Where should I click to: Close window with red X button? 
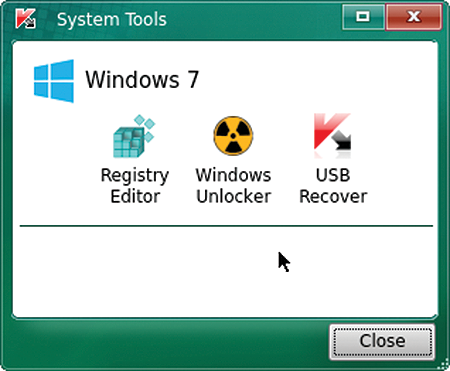pos(414,16)
